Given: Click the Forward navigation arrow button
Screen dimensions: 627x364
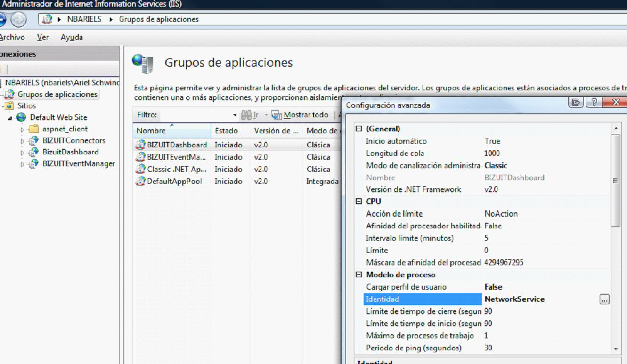Looking at the screenshot, I should pyautogui.click(x=18, y=19).
